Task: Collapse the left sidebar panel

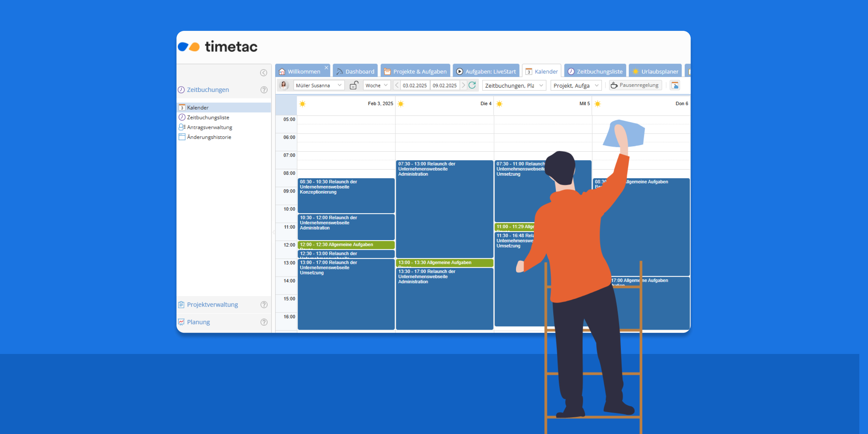Action: point(264,73)
